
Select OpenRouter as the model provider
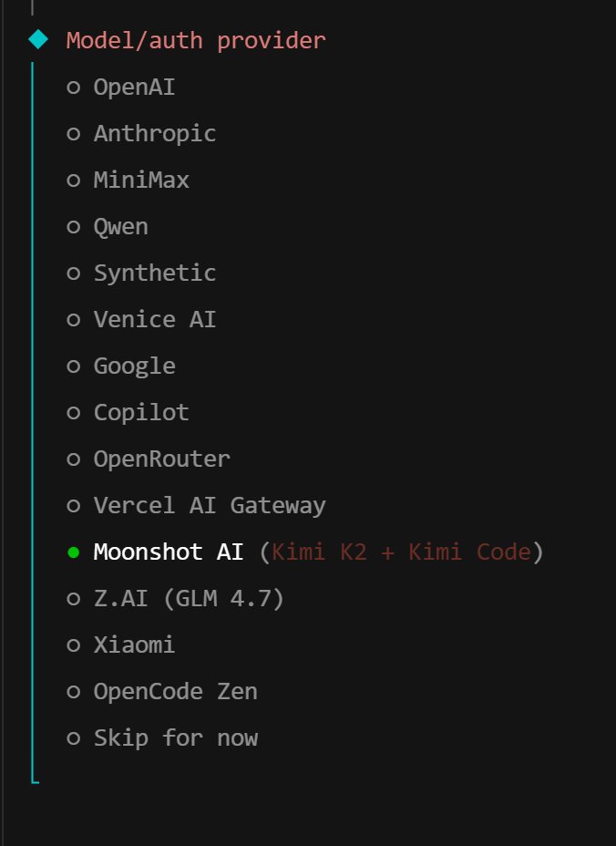click(x=161, y=459)
